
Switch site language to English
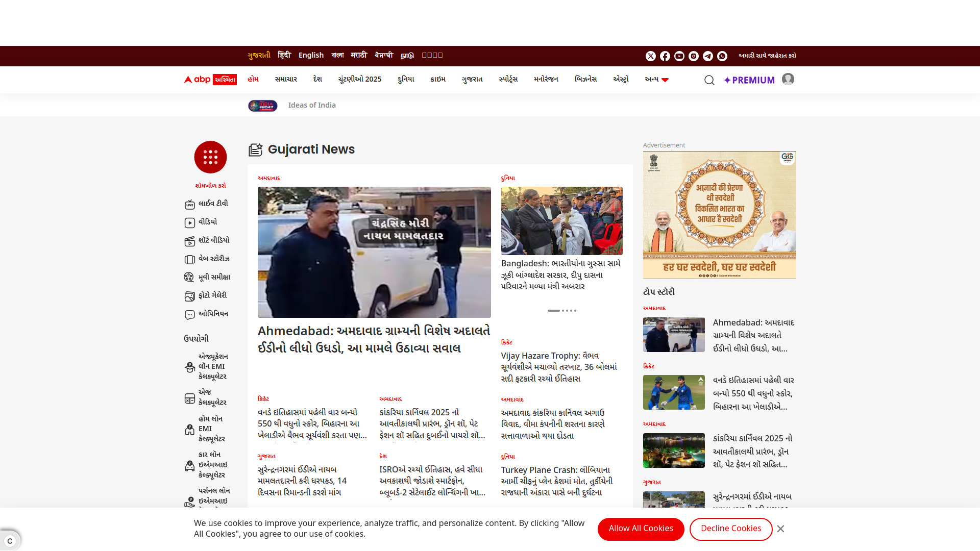(311, 55)
